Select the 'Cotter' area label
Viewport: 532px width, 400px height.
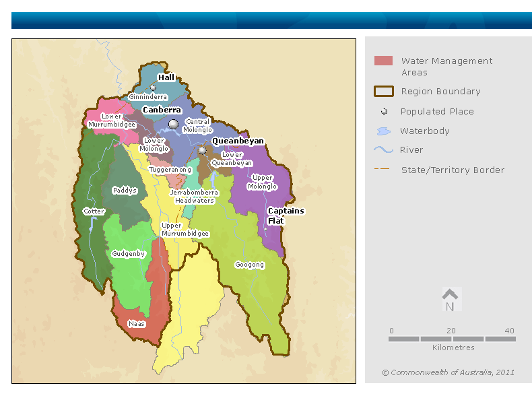[94, 211]
